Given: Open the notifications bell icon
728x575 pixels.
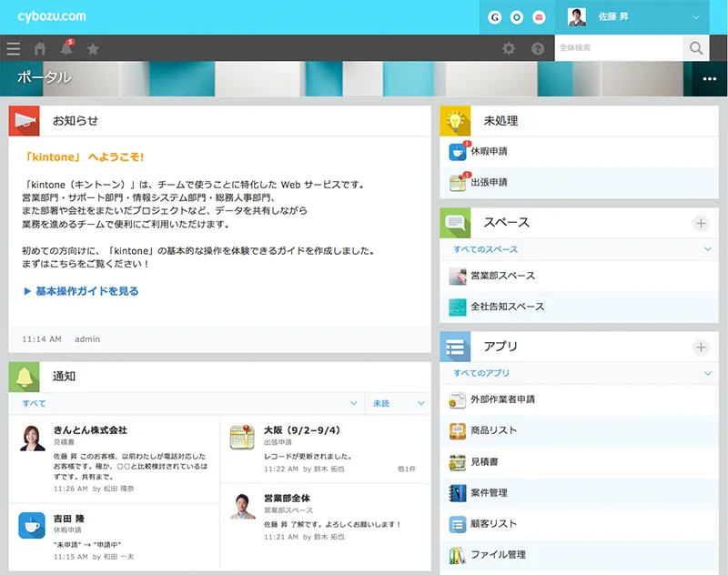Looking at the screenshot, I should [x=66, y=49].
